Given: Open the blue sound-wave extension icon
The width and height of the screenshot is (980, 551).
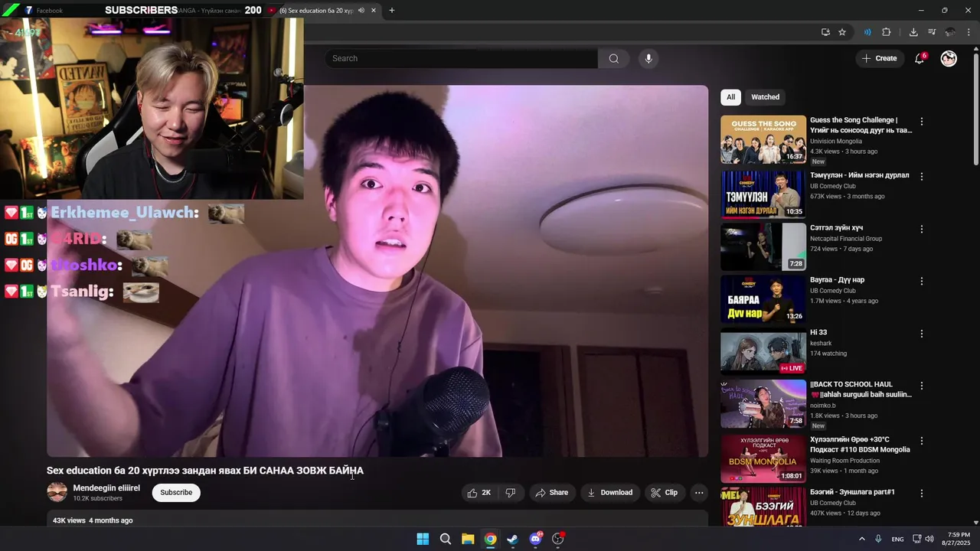Looking at the screenshot, I should pos(867,32).
